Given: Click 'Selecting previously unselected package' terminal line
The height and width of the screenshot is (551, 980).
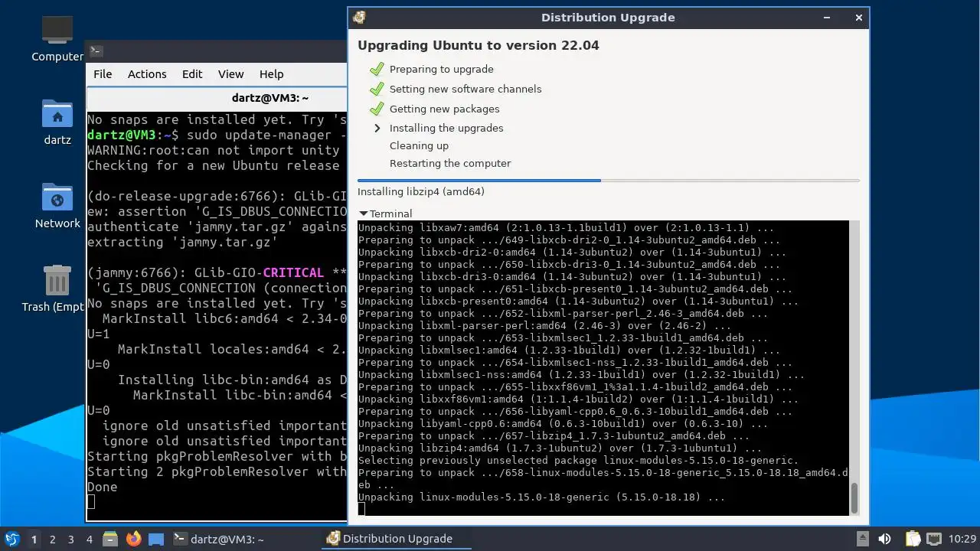Looking at the screenshot, I should pyautogui.click(x=578, y=461).
